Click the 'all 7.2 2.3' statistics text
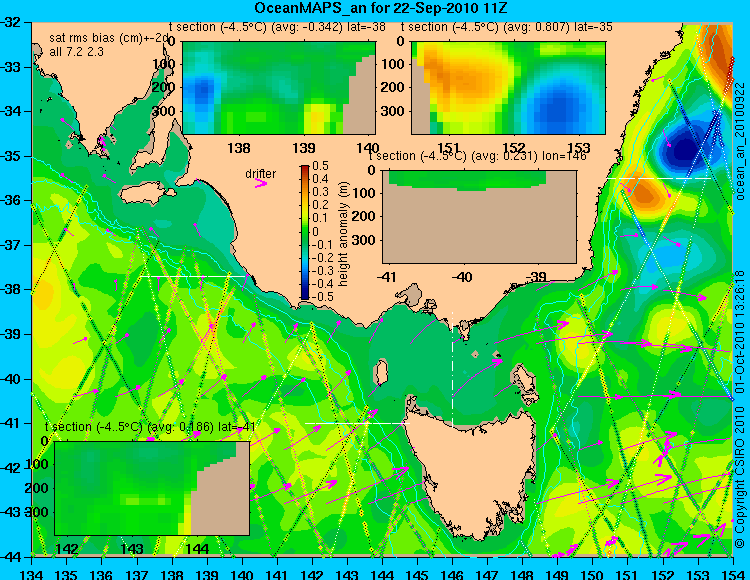This screenshot has height=580, width=750. [x=77, y=51]
